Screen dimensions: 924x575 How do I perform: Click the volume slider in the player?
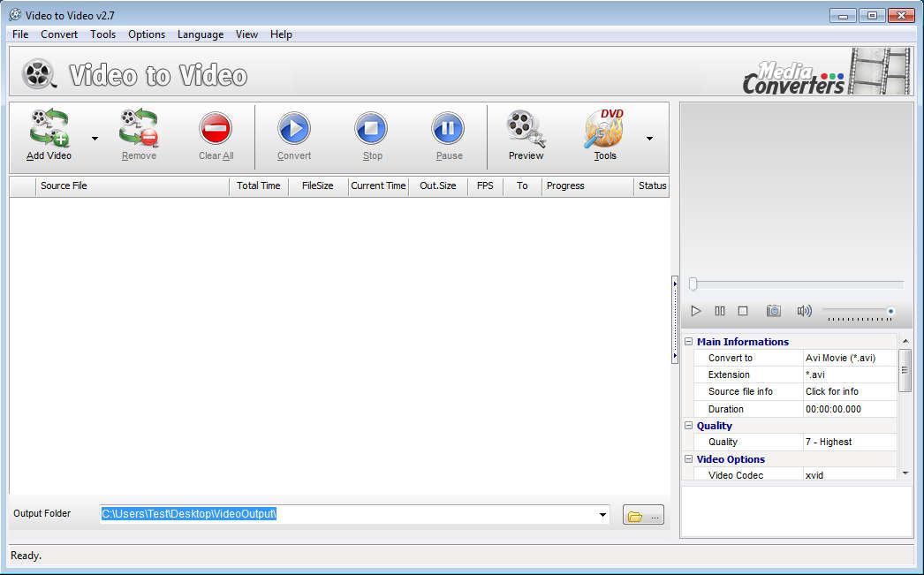[x=857, y=311]
